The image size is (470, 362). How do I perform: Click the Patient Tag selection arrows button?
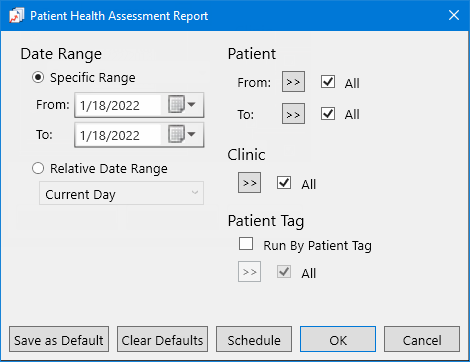click(x=249, y=272)
